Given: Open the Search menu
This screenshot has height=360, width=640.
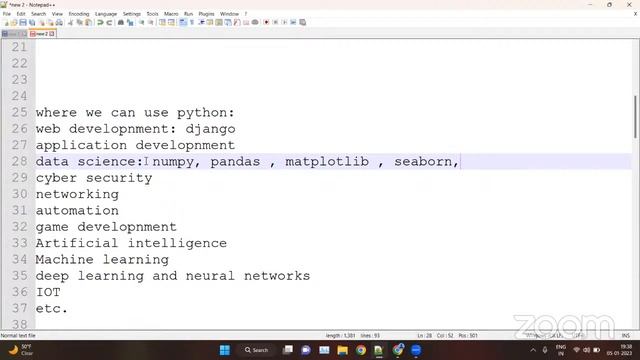Looking at the screenshot, I should [39, 14].
